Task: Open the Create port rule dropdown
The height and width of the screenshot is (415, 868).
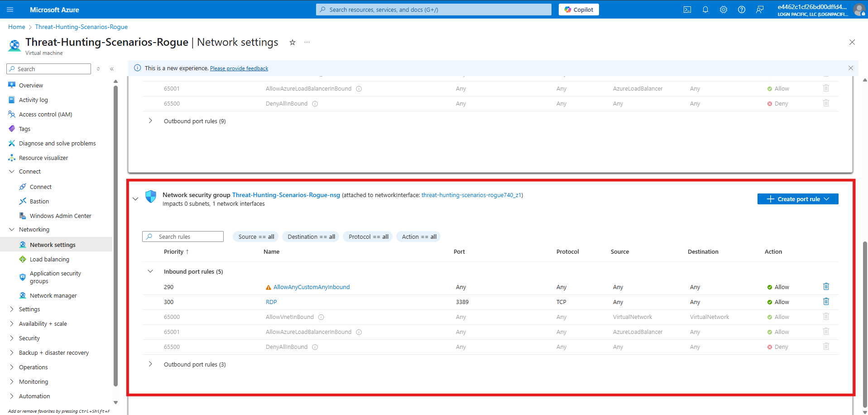Action: (x=798, y=199)
